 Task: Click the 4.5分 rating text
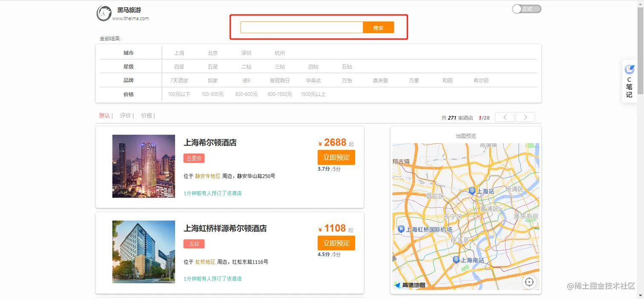[x=324, y=254]
